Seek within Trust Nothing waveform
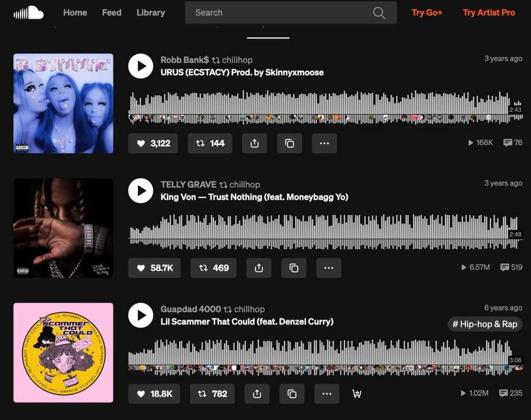The width and height of the screenshot is (531, 420). (325, 232)
